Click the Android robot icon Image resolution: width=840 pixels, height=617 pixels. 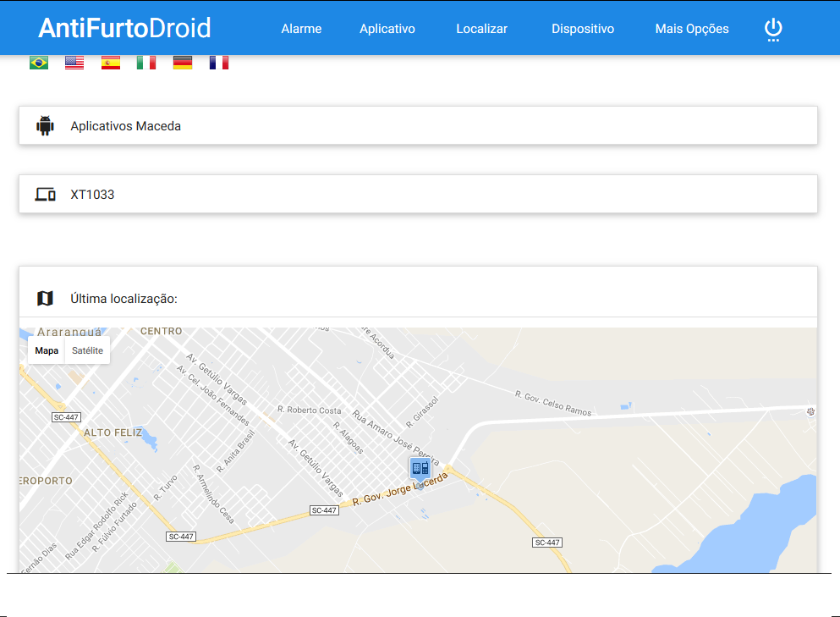click(45, 125)
